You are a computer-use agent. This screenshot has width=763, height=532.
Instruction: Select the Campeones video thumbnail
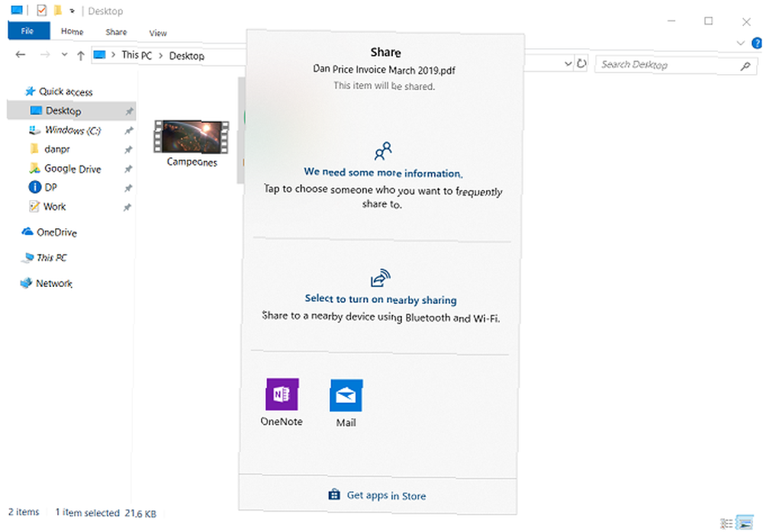coord(192,143)
